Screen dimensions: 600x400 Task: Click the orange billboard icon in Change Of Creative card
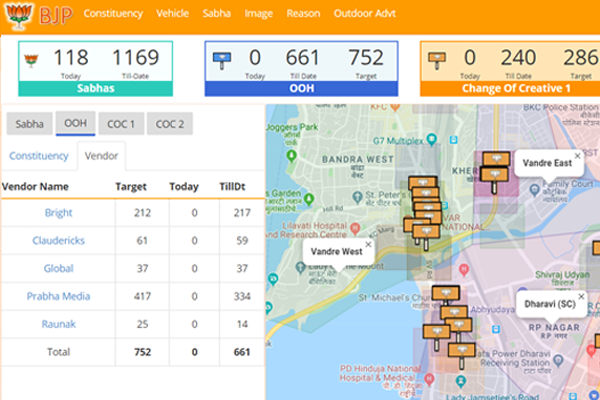[x=437, y=61]
